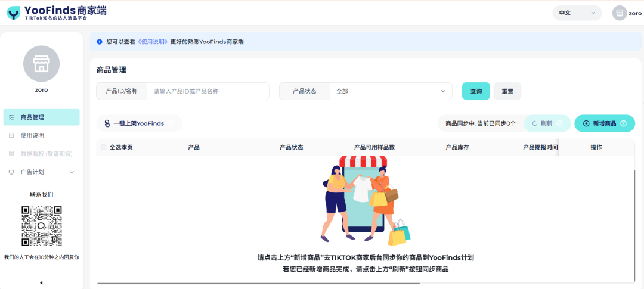Click the contact QR code image
644x289 pixels.
[42, 226]
